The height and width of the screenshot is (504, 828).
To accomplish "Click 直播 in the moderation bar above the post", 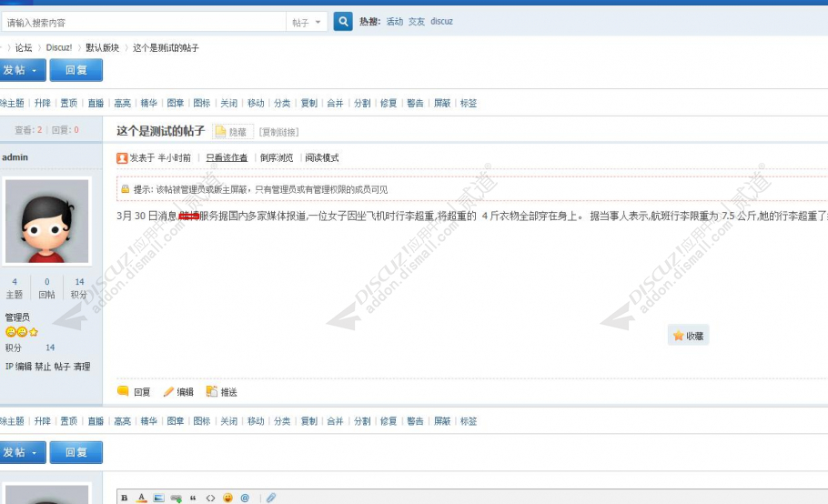I will click(x=96, y=103).
